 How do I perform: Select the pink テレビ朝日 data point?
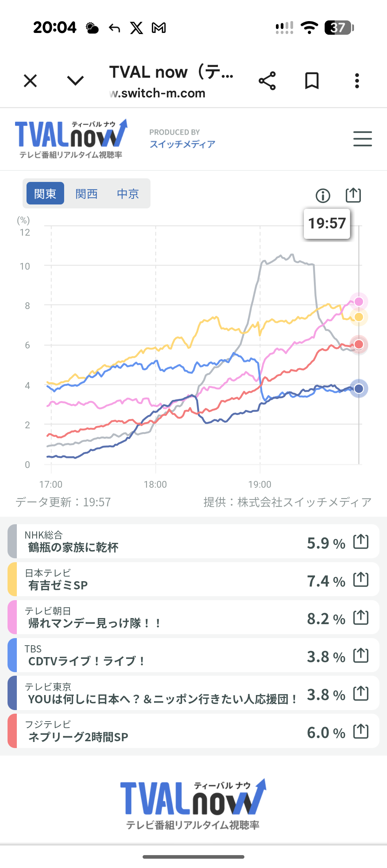pyautogui.click(x=359, y=302)
